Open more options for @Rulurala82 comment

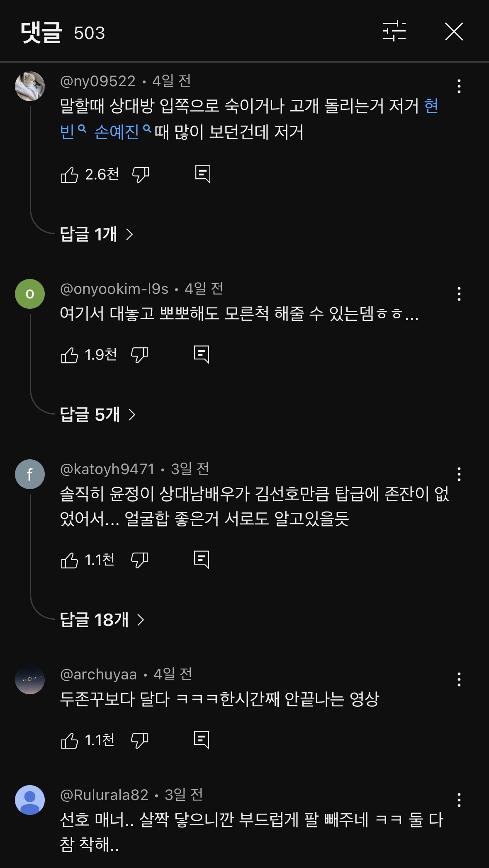459,800
